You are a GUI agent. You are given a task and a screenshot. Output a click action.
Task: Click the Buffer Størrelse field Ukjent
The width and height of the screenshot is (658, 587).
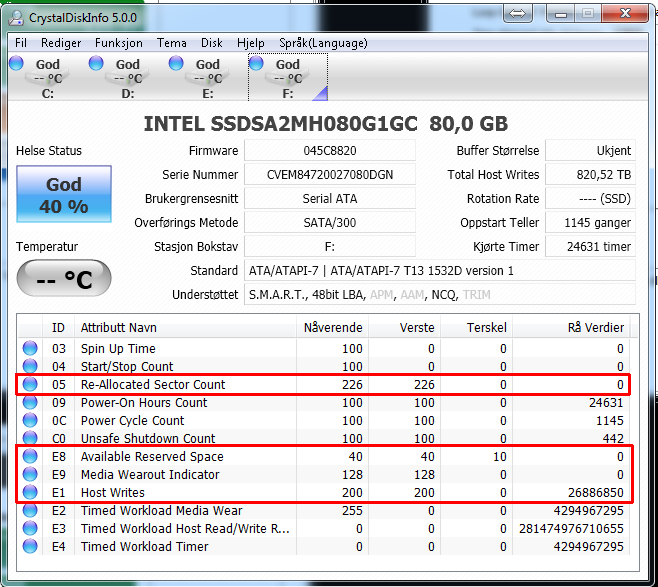pos(590,151)
